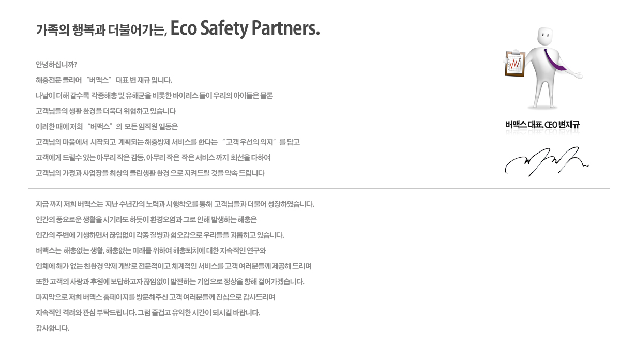Screen dimensions: 636x364
Task: Click the greeting line '안녕하십니까?'
Action: [x=56, y=65]
